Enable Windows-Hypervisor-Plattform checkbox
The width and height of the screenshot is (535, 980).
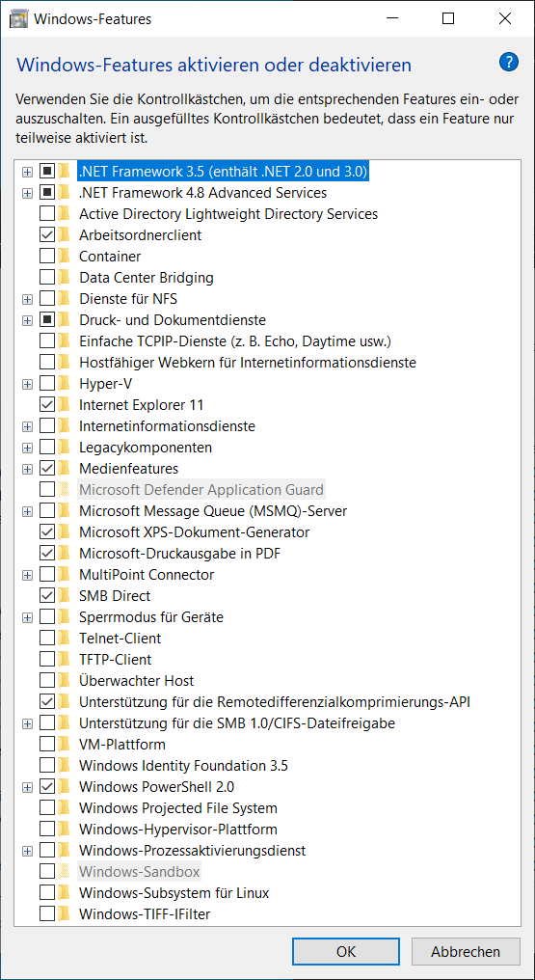(47, 830)
